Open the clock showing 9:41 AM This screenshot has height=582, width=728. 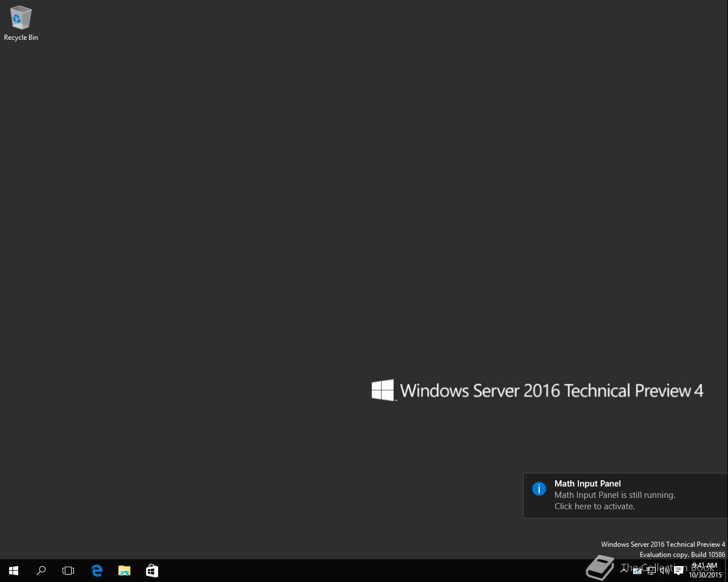705,571
